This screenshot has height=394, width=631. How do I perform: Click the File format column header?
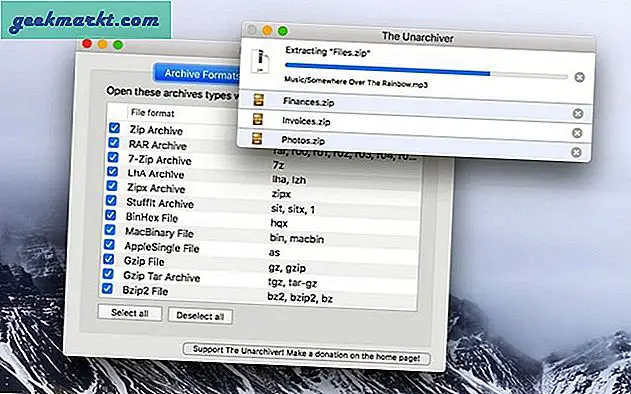click(153, 113)
